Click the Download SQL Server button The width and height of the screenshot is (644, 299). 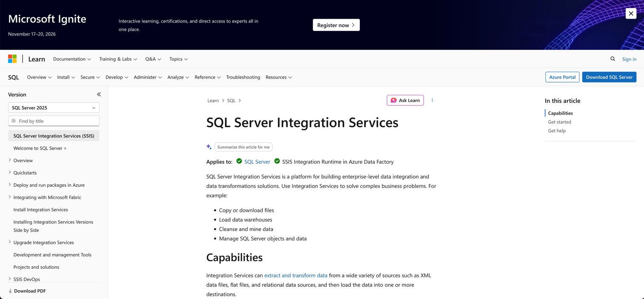(x=609, y=77)
